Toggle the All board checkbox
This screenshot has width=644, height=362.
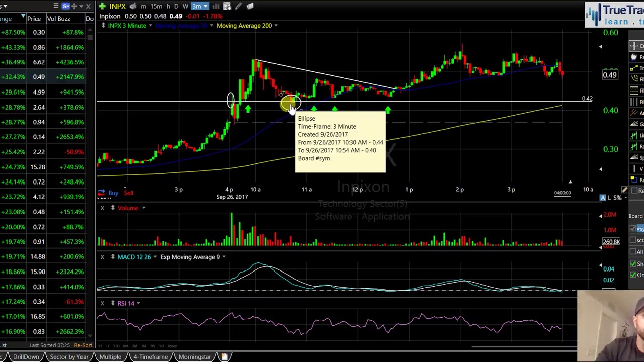tap(633, 251)
